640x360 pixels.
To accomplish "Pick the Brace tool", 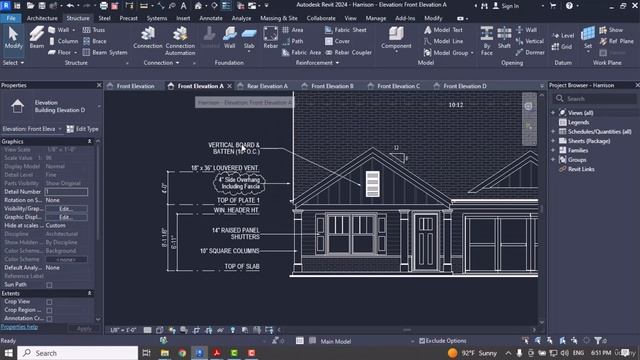I will pyautogui.click(x=95, y=41).
